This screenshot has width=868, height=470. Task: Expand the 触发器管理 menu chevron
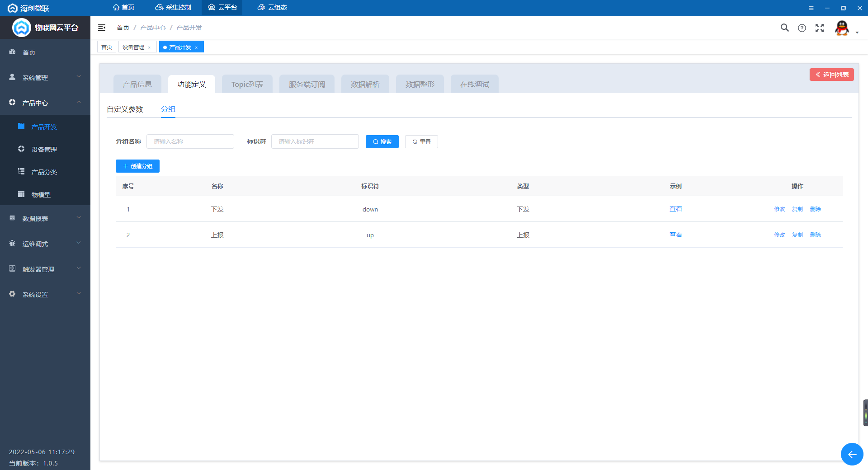pos(79,268)
